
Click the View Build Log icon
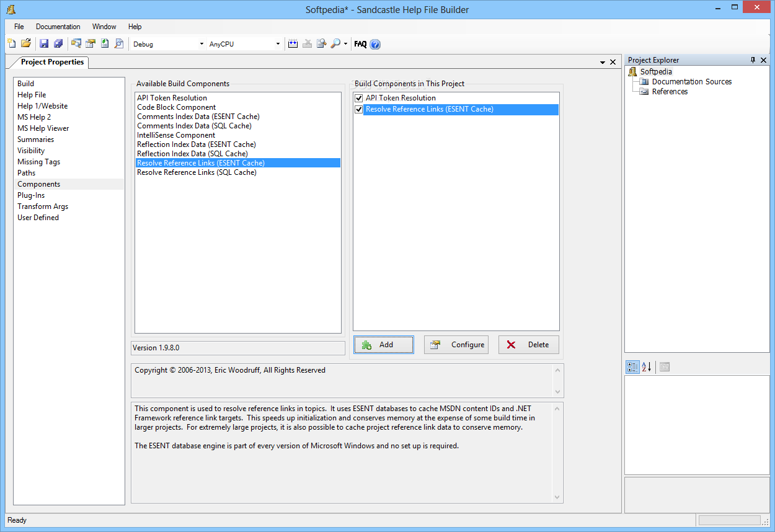click(x=322, y=43)
